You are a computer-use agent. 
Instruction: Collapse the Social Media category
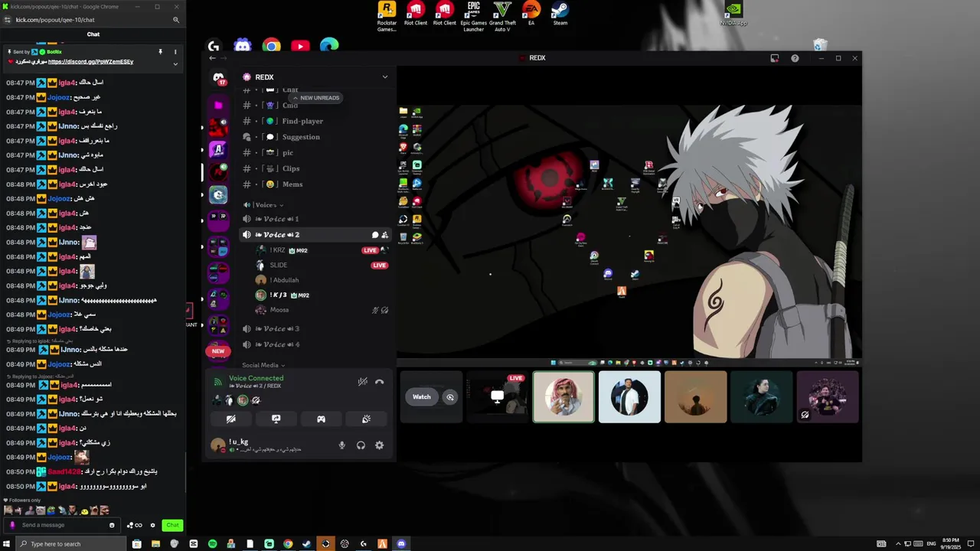263,365
